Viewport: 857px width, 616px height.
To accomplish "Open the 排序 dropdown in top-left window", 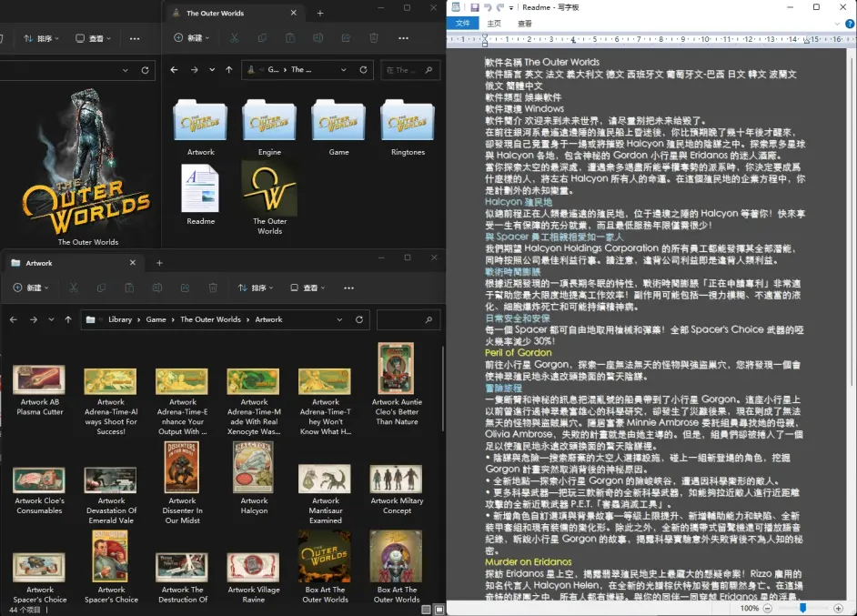I will [x=42, y=38].
